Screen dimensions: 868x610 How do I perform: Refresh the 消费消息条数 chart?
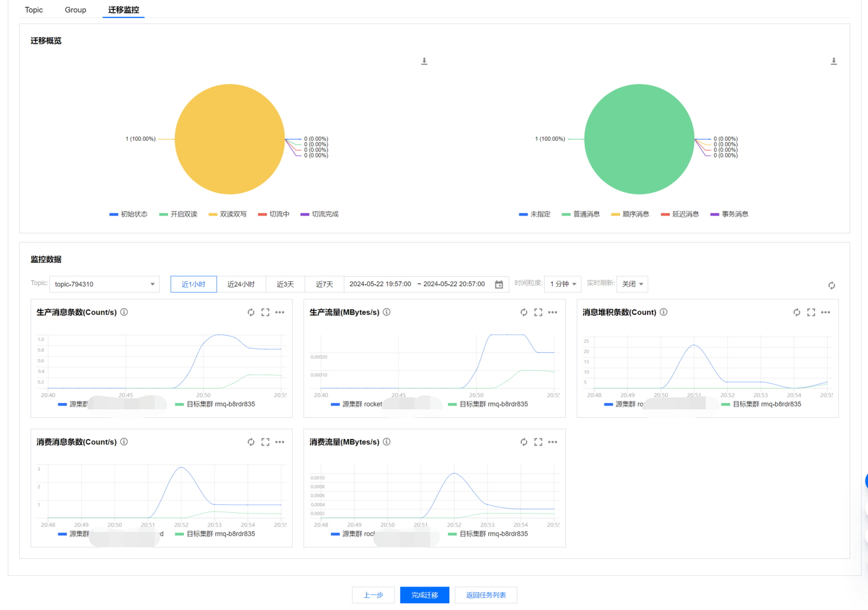(251, 442)
